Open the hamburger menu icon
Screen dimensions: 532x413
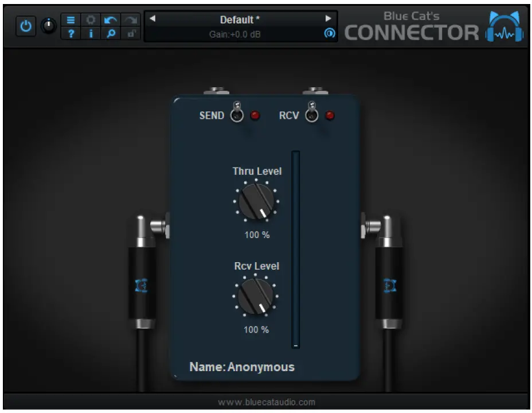tap(71, 19)
